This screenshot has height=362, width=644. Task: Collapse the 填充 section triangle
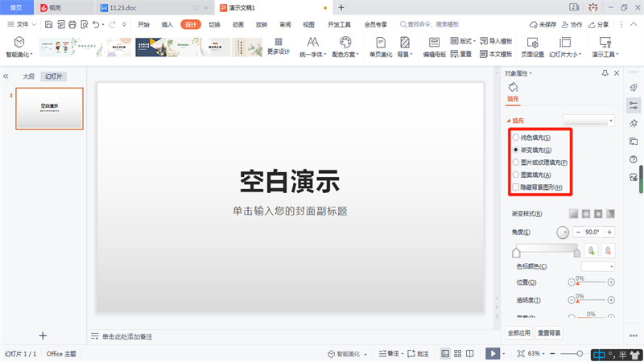pos(509,121)
